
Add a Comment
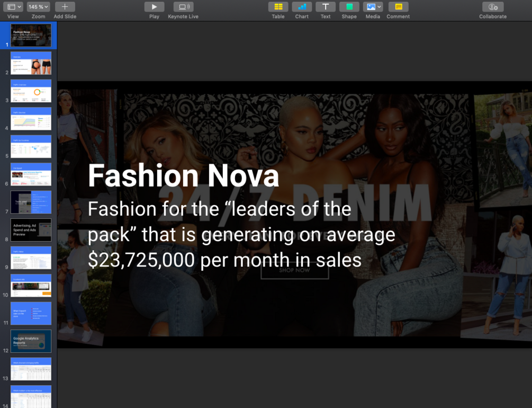pos(398,7)
